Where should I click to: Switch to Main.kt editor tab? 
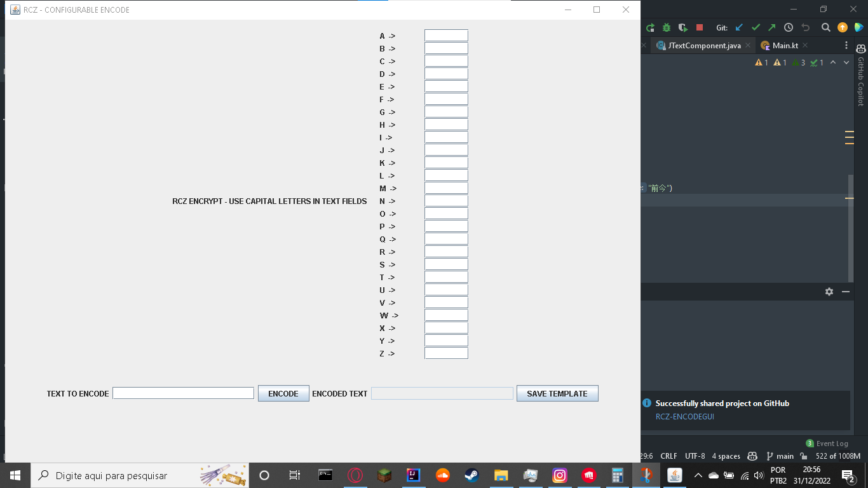780,46
